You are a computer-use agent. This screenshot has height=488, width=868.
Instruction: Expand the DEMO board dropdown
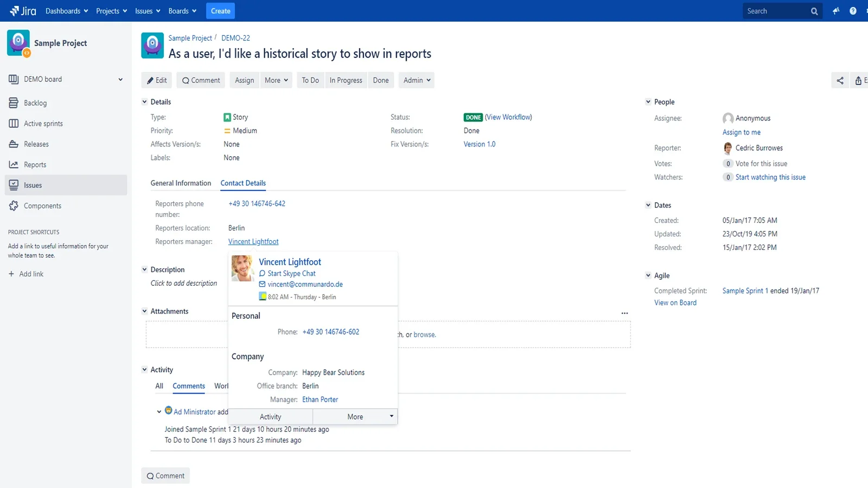coord(120,79)
